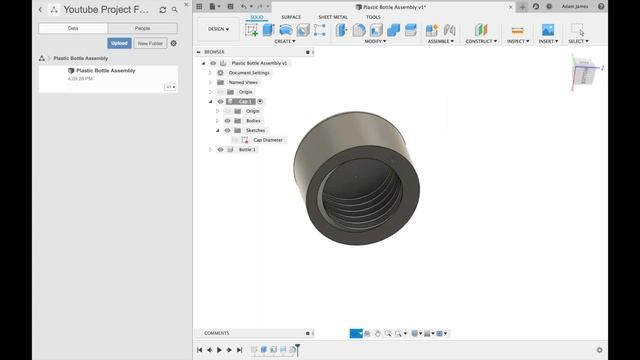Screen dimensions: 640x360
Task: Expand the Named Views node
Action: point(211,82)
